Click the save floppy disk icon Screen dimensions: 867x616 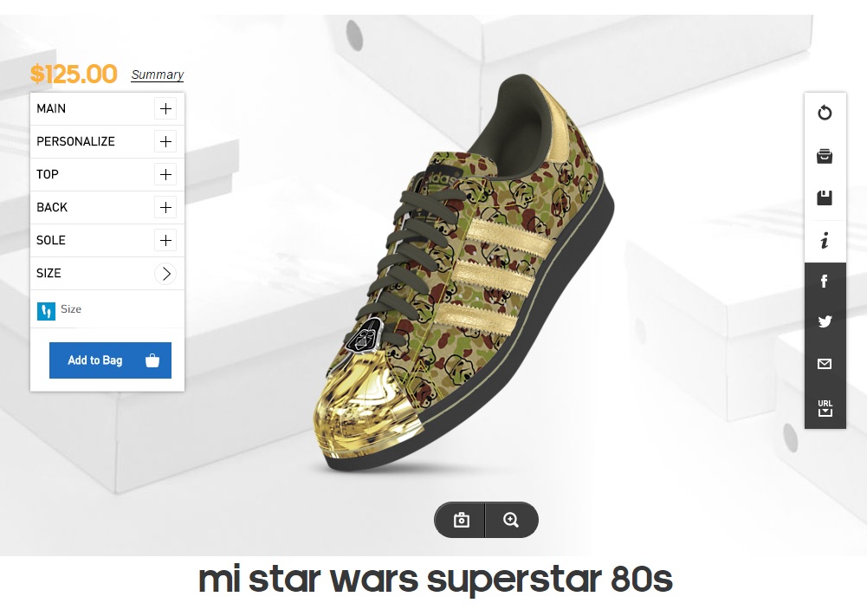[825, 198]
